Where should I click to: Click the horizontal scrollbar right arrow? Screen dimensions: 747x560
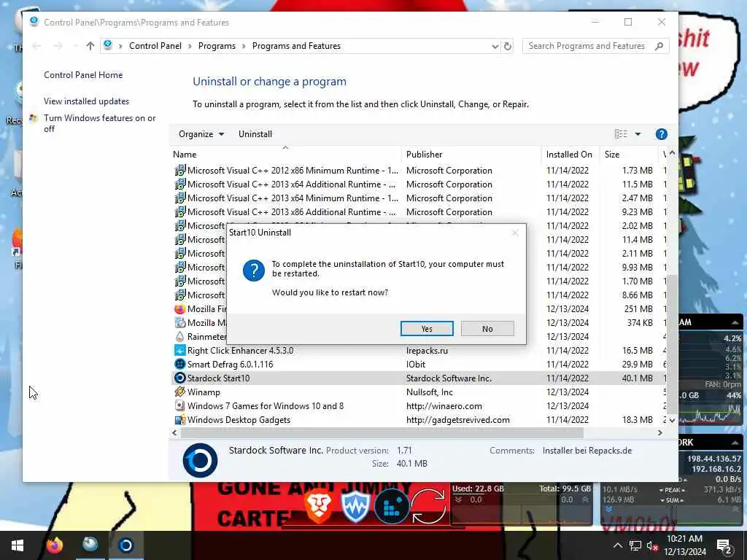(x=659, y=433)
